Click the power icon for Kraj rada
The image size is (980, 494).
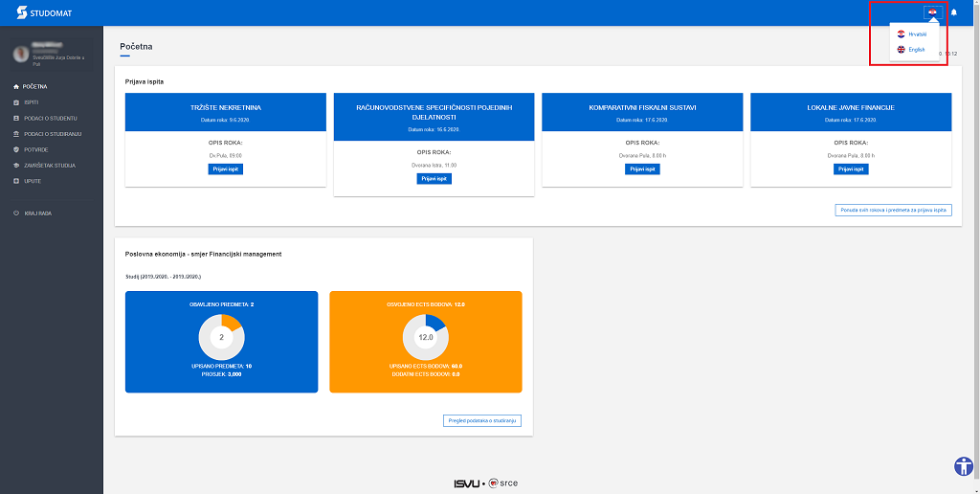coord(15,213)
